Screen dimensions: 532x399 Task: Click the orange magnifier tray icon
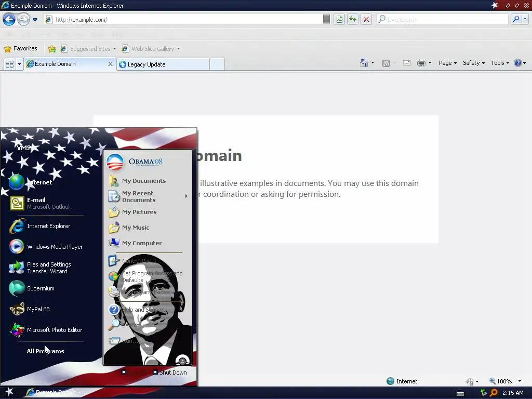tap(494, 393)
